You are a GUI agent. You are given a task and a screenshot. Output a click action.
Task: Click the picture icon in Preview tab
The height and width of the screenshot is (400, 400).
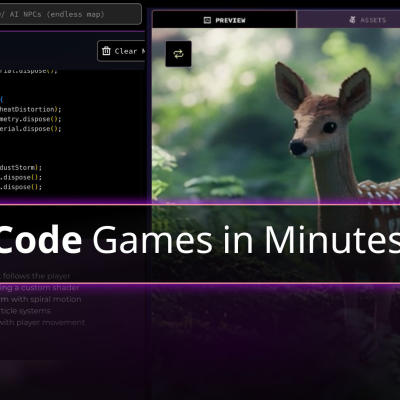click(207, 20)
